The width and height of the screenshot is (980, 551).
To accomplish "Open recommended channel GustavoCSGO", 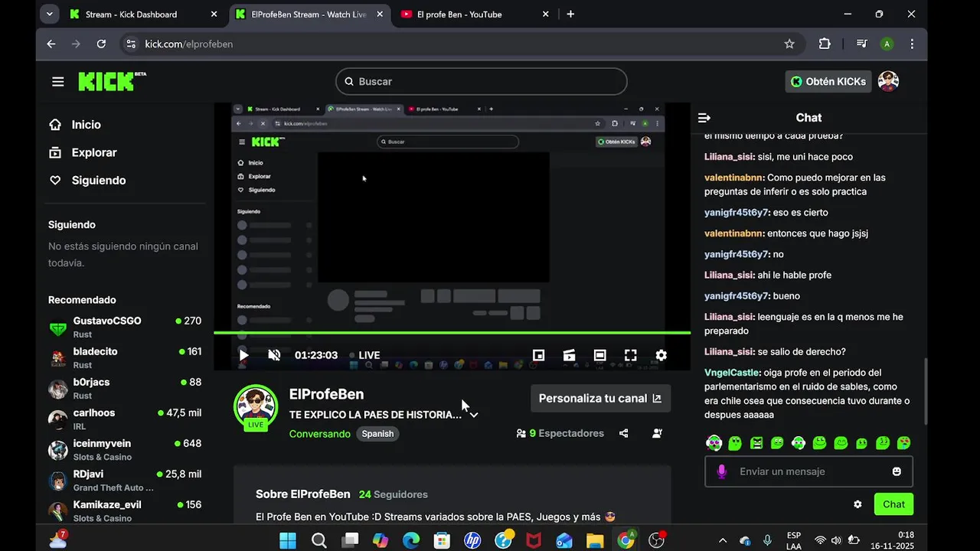I will [125, 328].
